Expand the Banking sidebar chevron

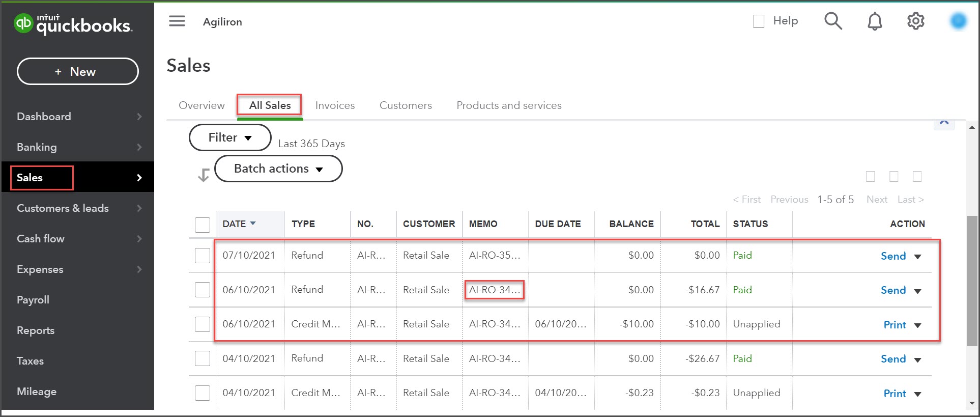tap(139, 147)
